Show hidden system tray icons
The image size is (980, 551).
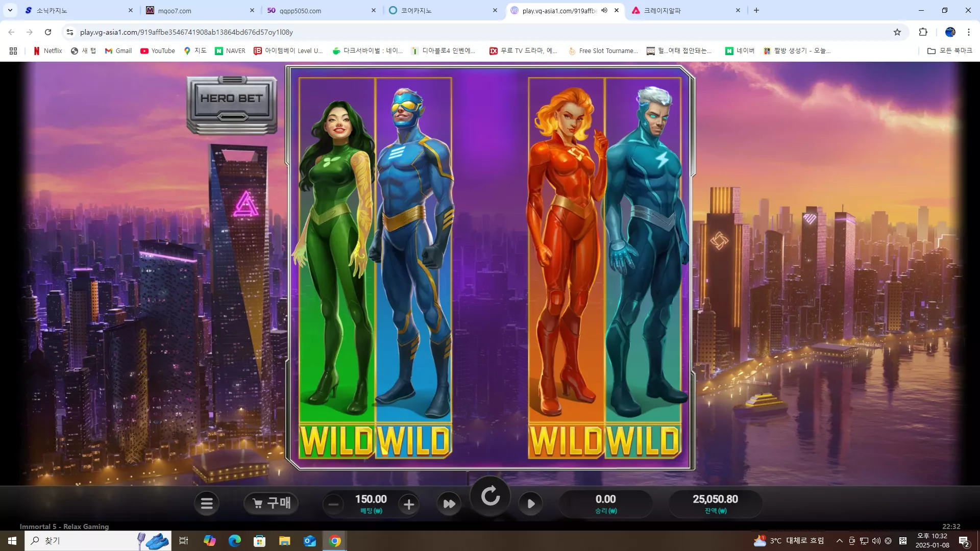(839, 541)
